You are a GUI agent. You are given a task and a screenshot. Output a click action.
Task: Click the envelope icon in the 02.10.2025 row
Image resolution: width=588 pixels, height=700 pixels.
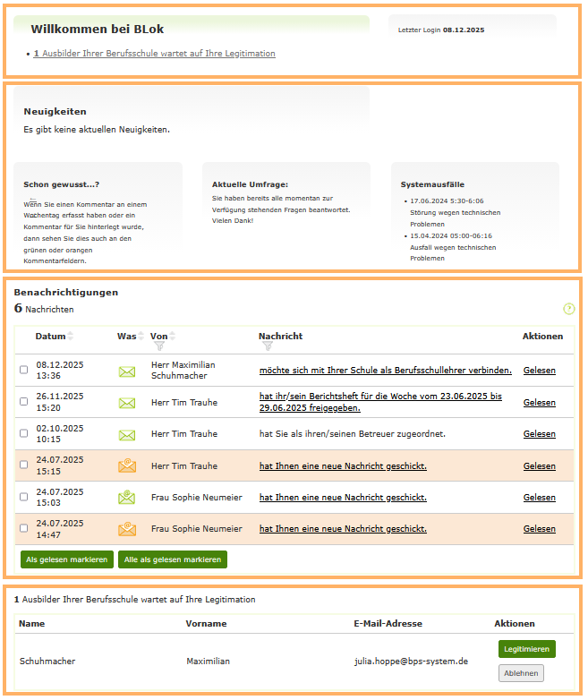pos(127,435)
